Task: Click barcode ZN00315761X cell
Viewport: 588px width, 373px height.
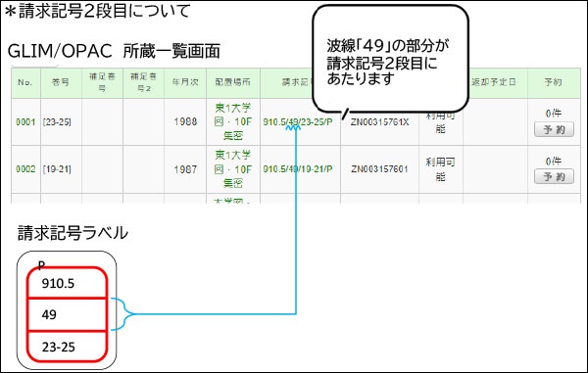Action: click(379, 122)
